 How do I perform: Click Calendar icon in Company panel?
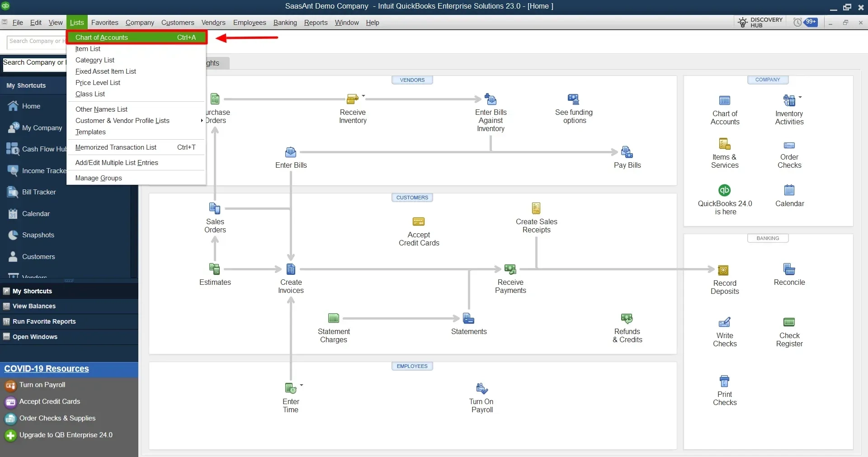(x=789, y=190)
